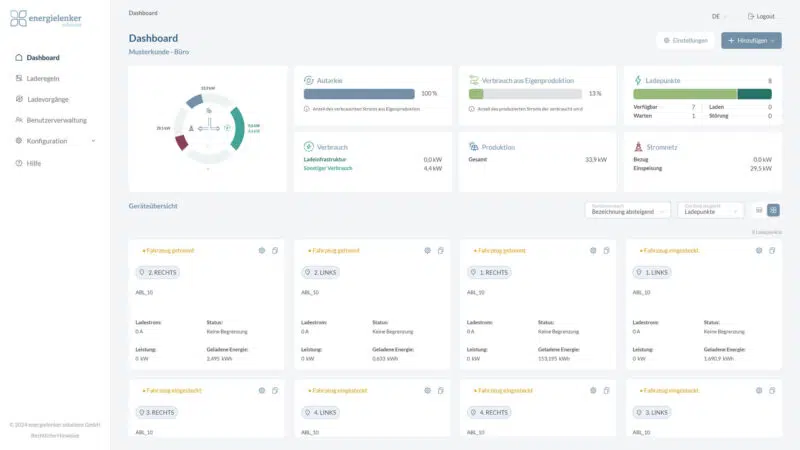Open the Bezeichnung absteigend sort dropdown

pyautogui.click(x=626, y=211)
